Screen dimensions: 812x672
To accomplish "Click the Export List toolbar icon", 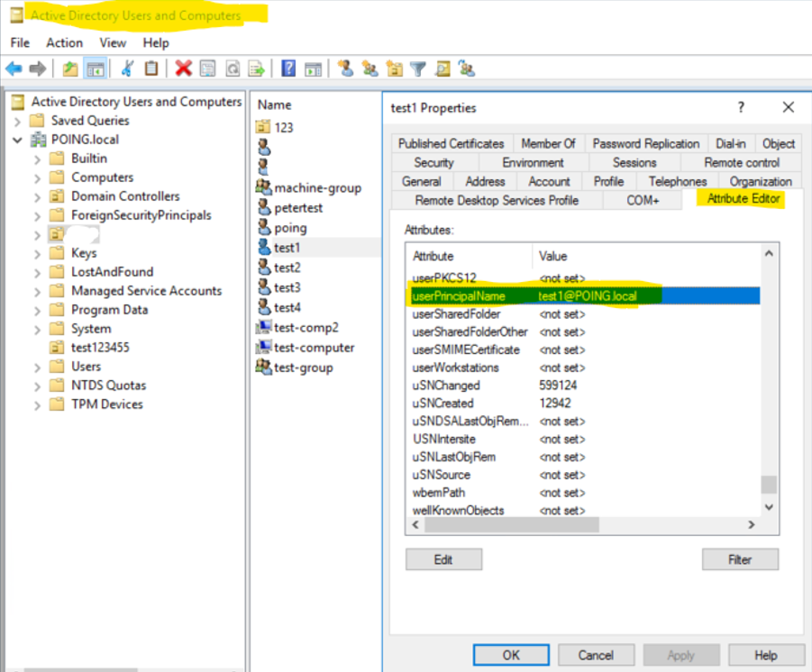I will coord(257,68).
